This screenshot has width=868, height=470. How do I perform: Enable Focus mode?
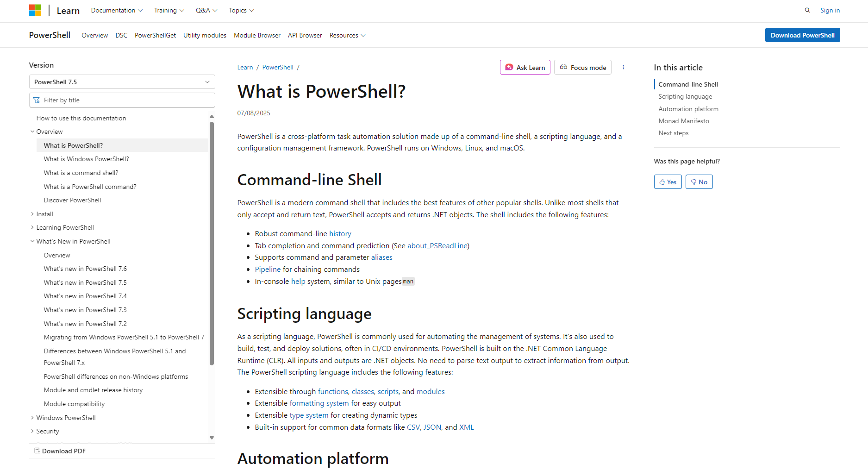pyautogui.click(x=583, y=67)
